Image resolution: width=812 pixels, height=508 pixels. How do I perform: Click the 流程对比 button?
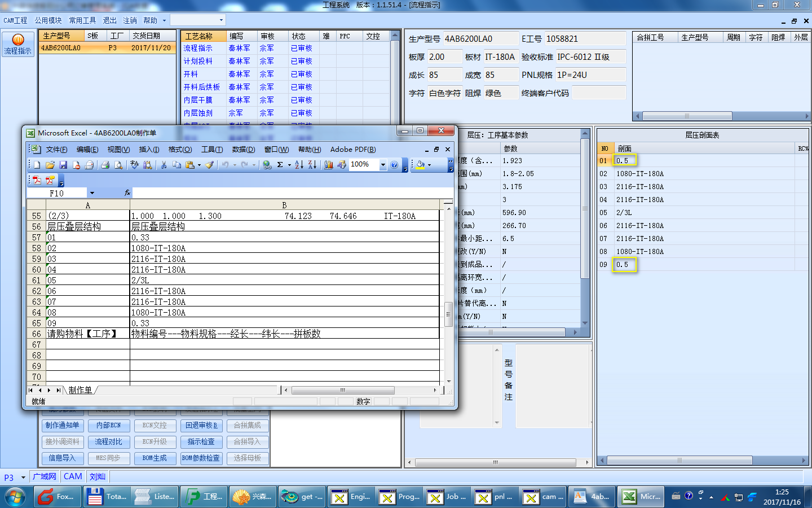109,442
